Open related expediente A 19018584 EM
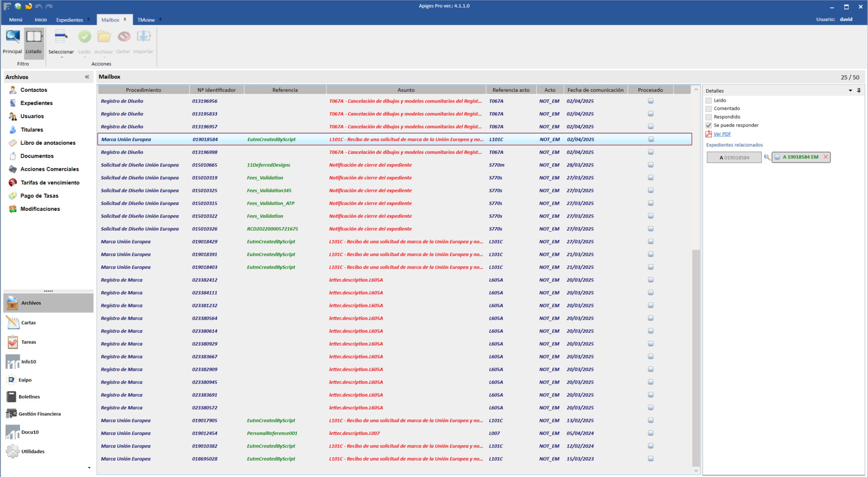The height and width of the screenshot is (477, 868). [x=800, y=157]
